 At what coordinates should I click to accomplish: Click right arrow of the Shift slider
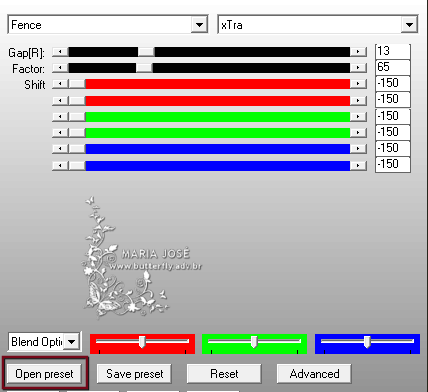pos(358,84)
